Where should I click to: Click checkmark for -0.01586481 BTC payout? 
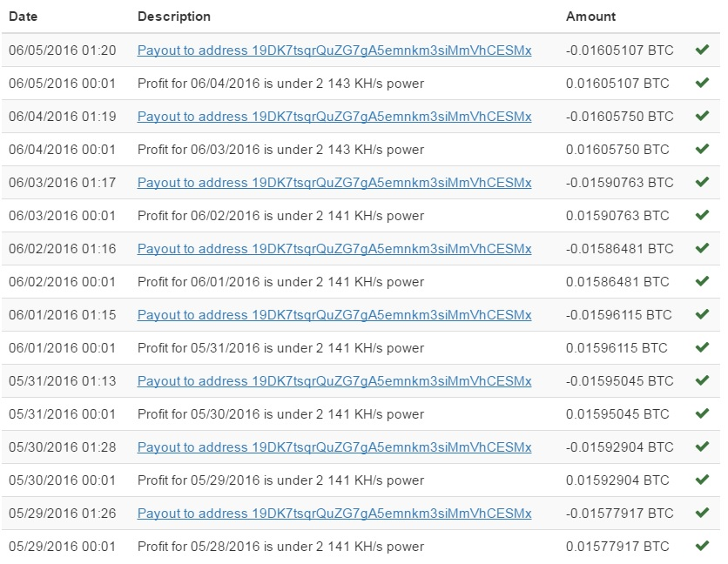pyautogui.click(x=702, y=248)
